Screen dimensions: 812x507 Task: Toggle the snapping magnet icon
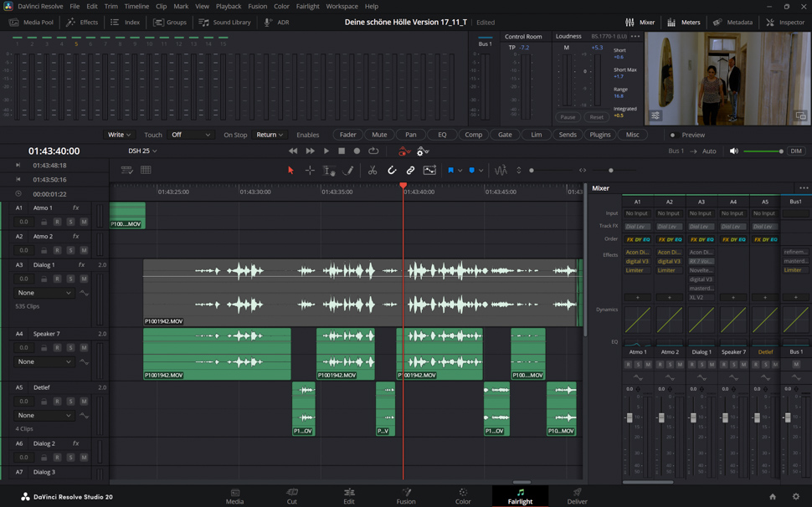[x=392, y=171]
